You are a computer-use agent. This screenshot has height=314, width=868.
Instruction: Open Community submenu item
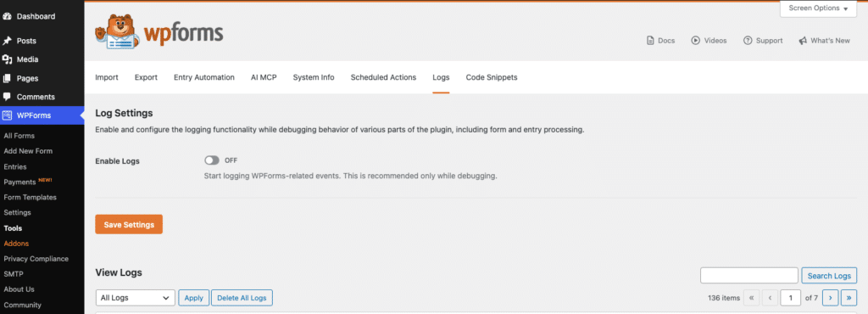(x=23, y=306)
